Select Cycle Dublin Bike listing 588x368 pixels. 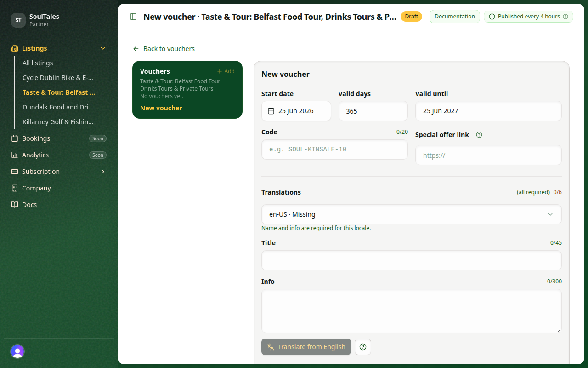coord(58,78)
